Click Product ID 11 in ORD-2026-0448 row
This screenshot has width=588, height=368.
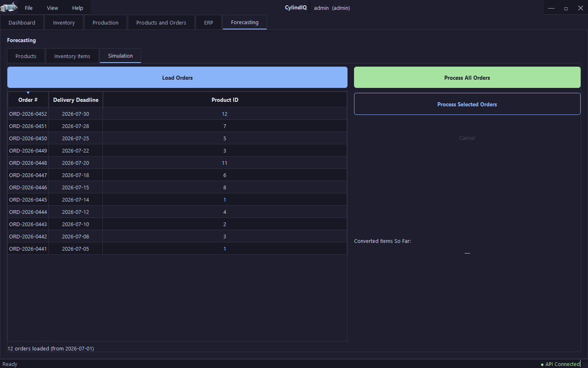tap(225, 163)
